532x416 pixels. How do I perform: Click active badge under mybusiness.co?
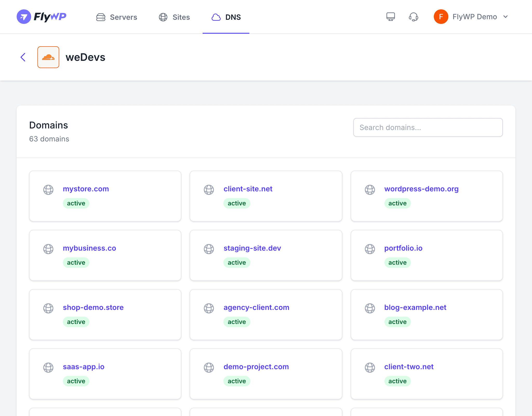coord(76,263)
